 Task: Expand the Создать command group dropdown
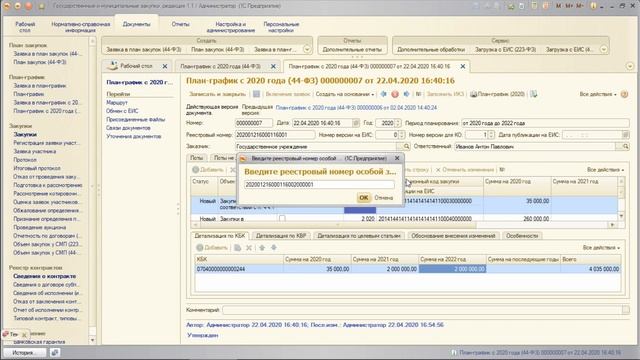click(307, 49)
